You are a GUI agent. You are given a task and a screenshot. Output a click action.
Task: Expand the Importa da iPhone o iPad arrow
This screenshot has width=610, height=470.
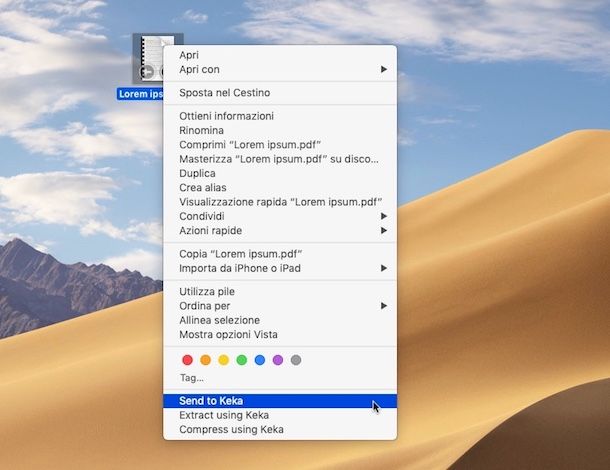point(384,268)
